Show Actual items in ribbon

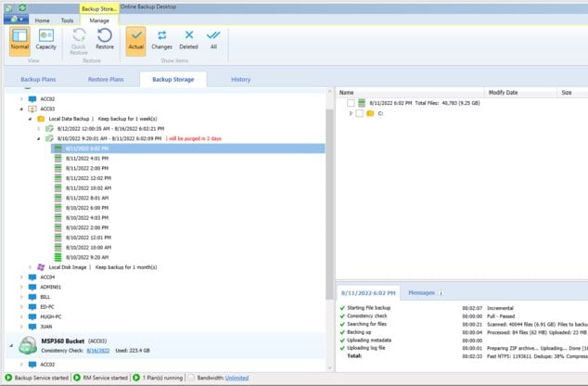[x=136, y=40]
